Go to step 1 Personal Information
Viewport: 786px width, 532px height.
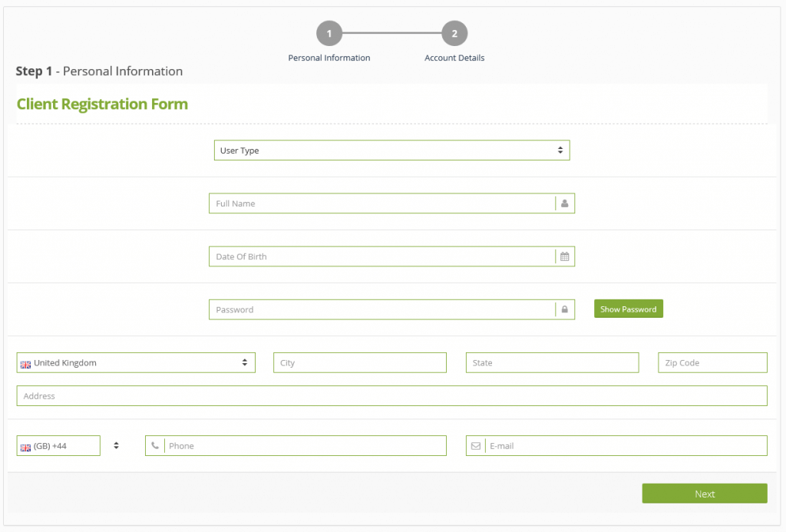(x=329, y=34)
